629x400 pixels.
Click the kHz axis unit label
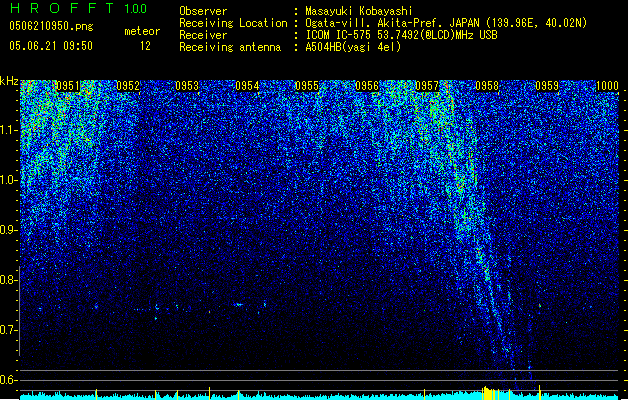pos(9,81)
